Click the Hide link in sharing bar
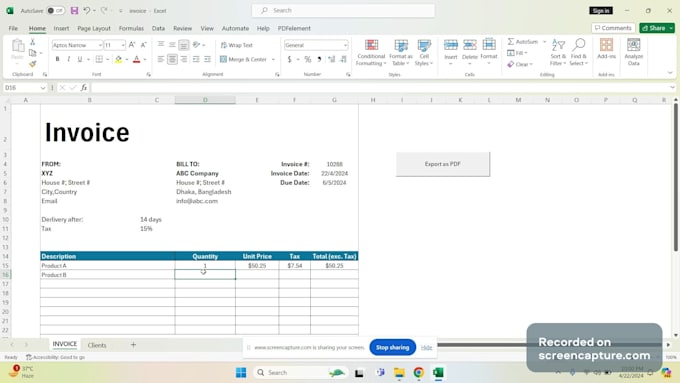The image size is (680, 383). (x=426, y=347)
